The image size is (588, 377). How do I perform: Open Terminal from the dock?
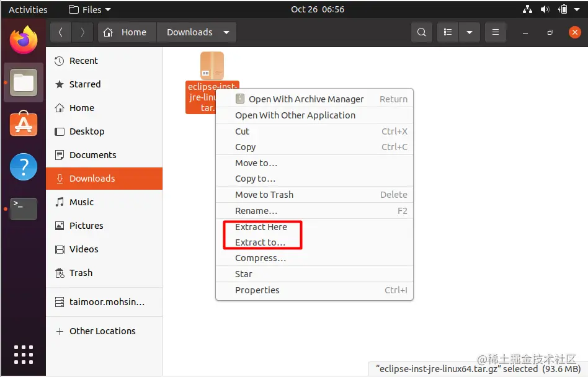[x=23, y=209]
